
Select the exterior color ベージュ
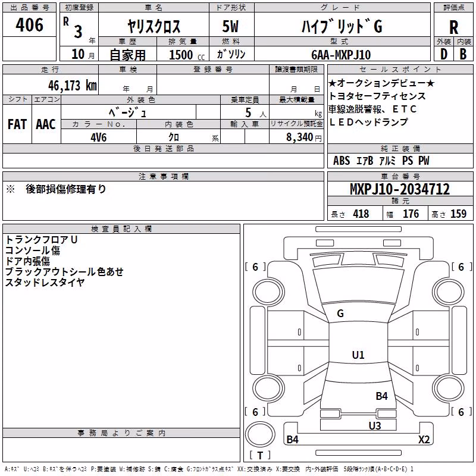pyautogui.click(x=128, y=112)
